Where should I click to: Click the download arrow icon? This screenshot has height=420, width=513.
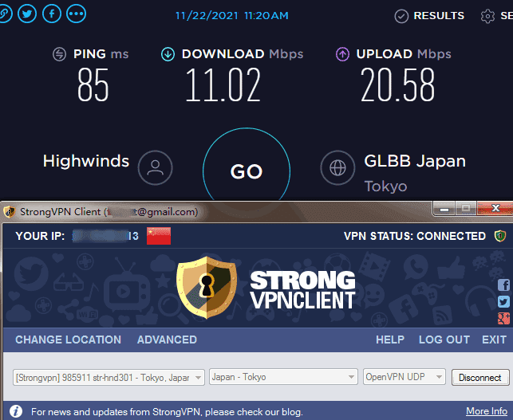(168, 54)
